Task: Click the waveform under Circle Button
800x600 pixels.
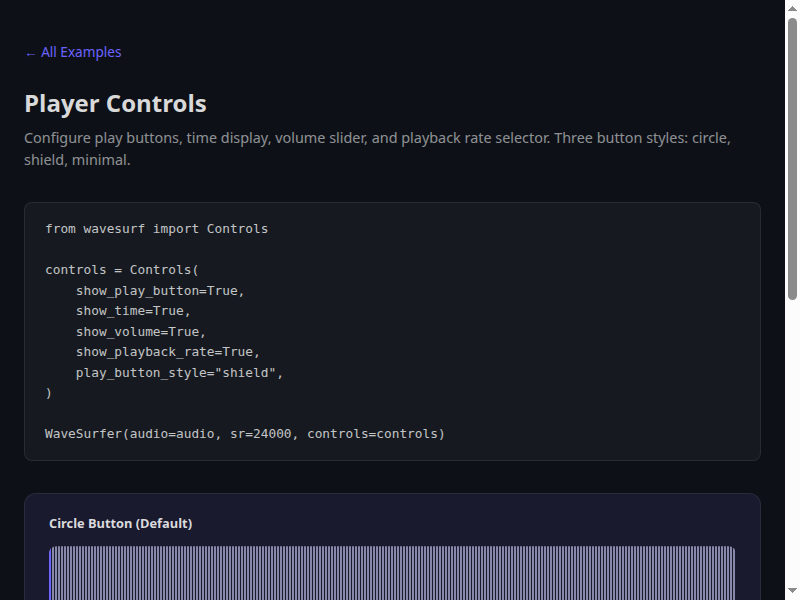Action: 392,573
